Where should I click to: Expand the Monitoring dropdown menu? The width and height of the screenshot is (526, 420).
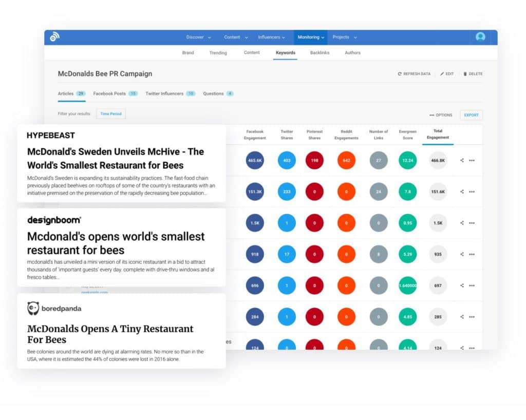311,37
